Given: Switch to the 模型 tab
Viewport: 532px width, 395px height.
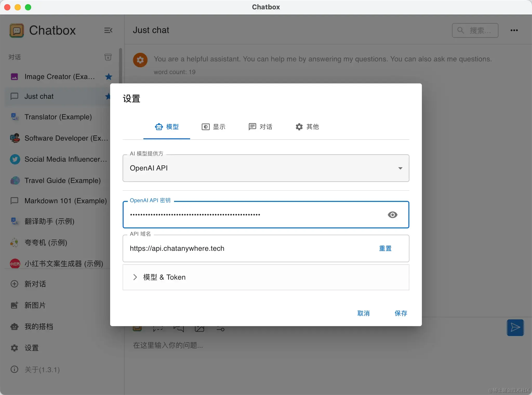Looking at the screenshot, I should tap(167, 127).
